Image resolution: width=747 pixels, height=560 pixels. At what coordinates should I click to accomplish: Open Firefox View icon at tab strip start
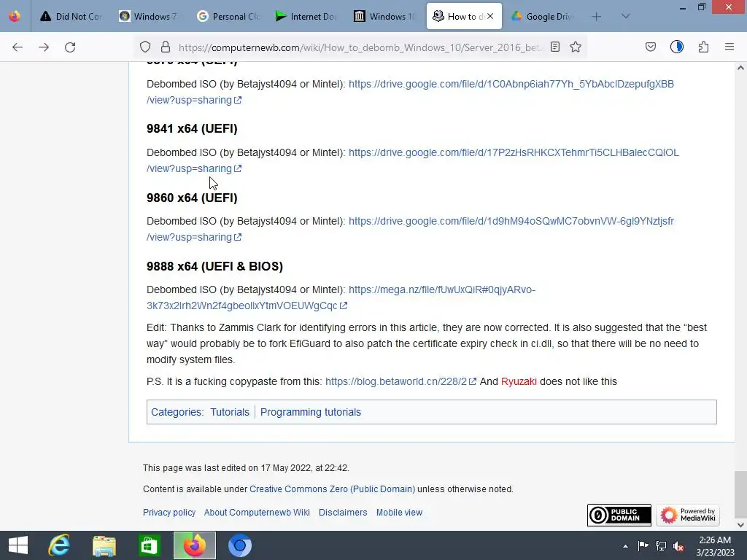click(x=15, y=16)
